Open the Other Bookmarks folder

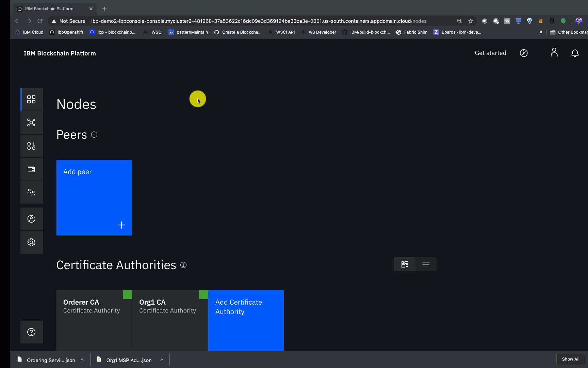[569, 32]
